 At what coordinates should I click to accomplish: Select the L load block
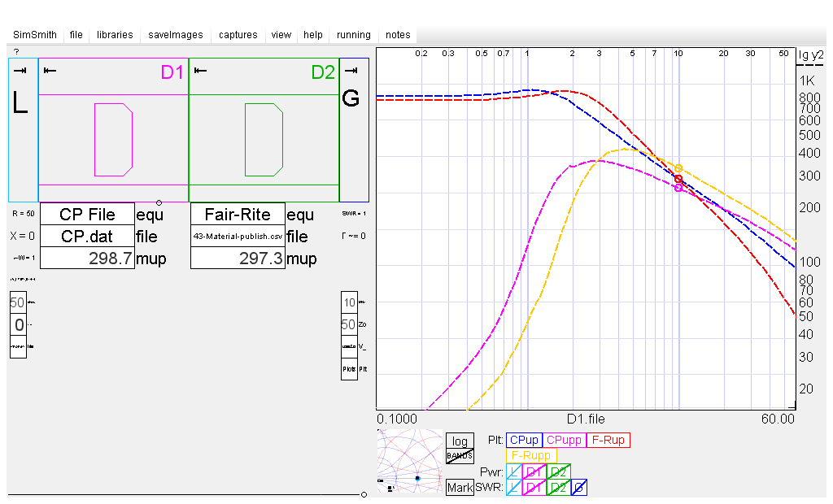tap(24, 129)
